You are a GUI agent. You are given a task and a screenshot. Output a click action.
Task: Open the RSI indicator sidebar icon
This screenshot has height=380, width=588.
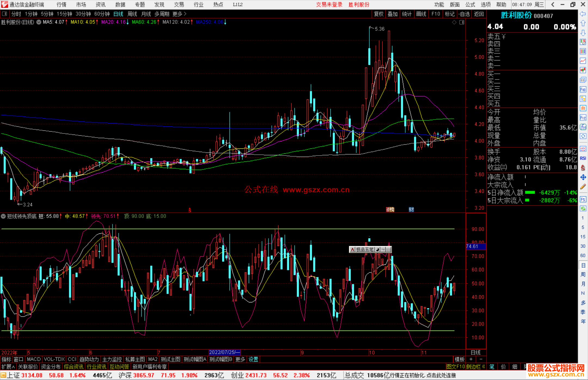(583, 158)
